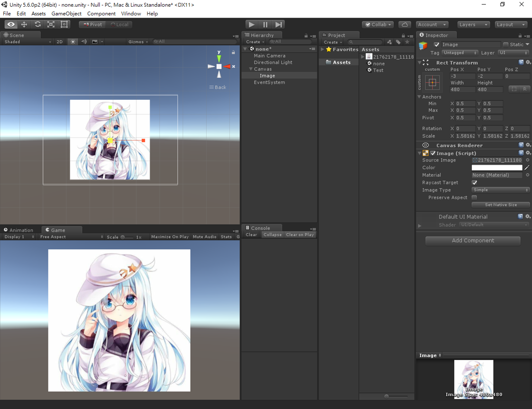Disable the Raycast Target checkbox
Image resolution: width=532 pixels, height=409 pixels.
[x=474, y=182]
